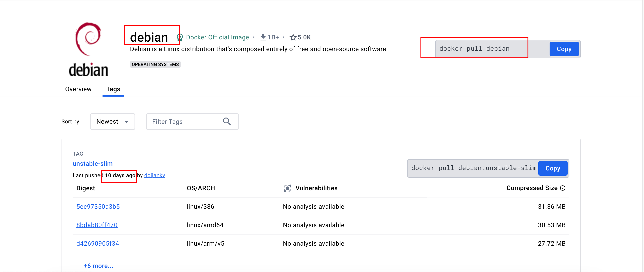Copy the docker pull debian command
Screen dimensions: 644x272
[x=564, y=49]
